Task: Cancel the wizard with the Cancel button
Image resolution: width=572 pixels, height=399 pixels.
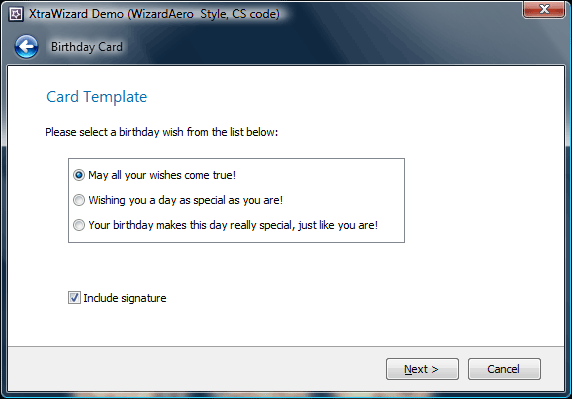Action: [x=504, y=369]
